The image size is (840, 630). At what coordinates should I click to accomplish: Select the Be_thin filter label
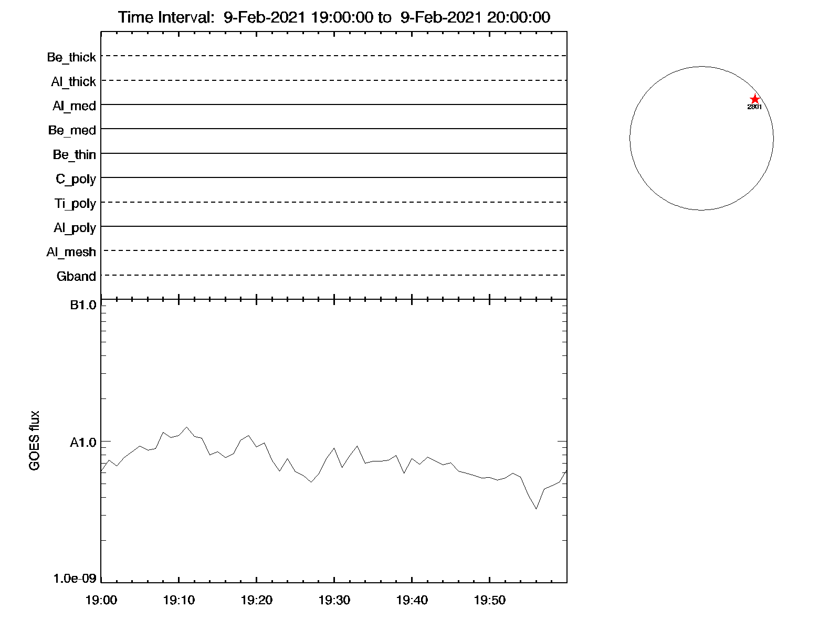coord(74,155)
